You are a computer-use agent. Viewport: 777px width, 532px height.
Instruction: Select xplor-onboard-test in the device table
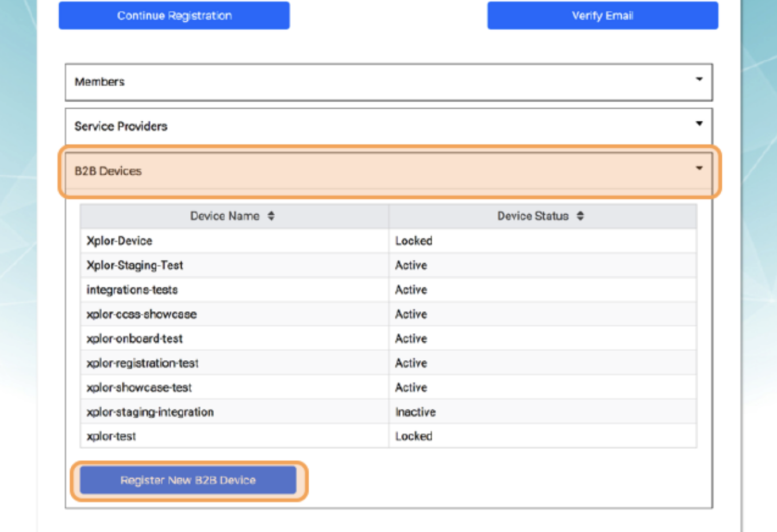[134, 339]
